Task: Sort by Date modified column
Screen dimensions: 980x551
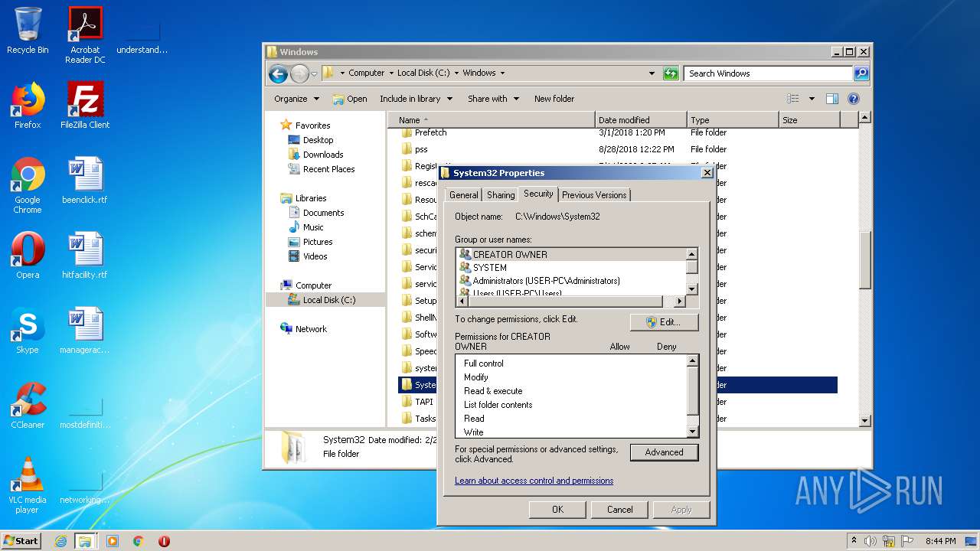Action: (x=641, y=120)
